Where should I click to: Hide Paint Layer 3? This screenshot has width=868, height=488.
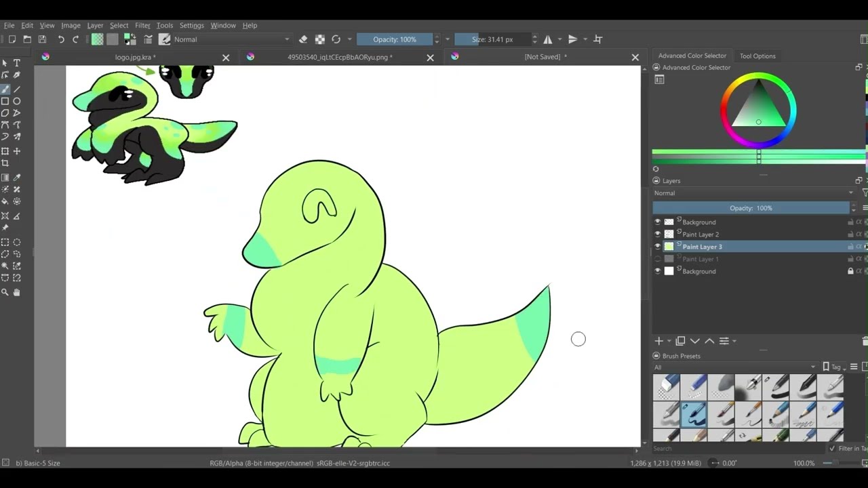point(657,247)
